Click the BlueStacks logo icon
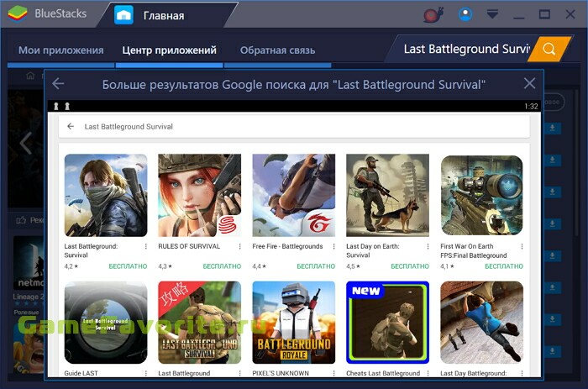Image resolution: width=588 pixels, height=389 pixels. coord(18,14)
